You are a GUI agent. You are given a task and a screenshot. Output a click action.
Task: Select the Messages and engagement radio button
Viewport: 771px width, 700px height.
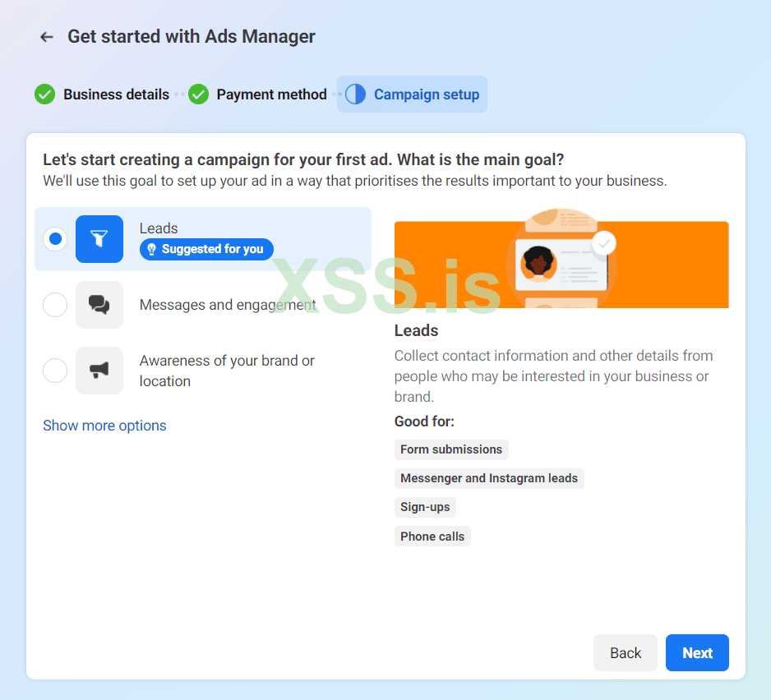(x=55, y=305)
